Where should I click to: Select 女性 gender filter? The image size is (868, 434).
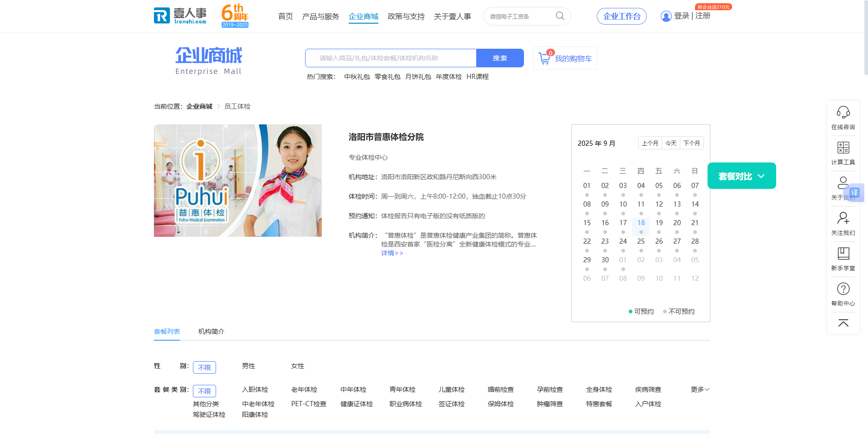(x=298, y=366)
